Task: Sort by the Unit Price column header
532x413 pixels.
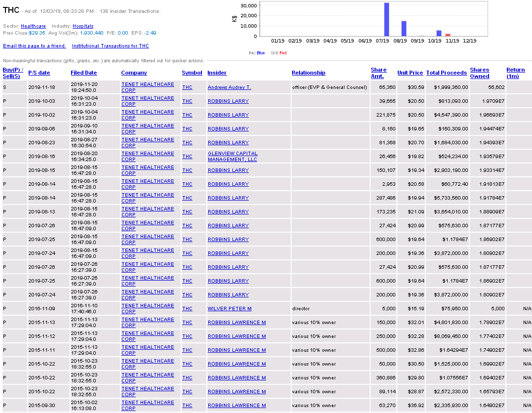Action: click(x=410, y=73)
